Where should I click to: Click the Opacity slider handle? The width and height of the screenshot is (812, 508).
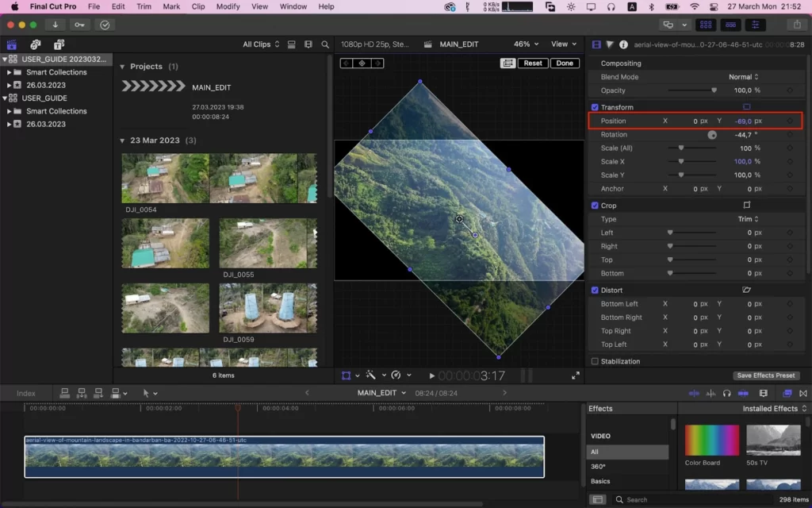click(714, 90)
